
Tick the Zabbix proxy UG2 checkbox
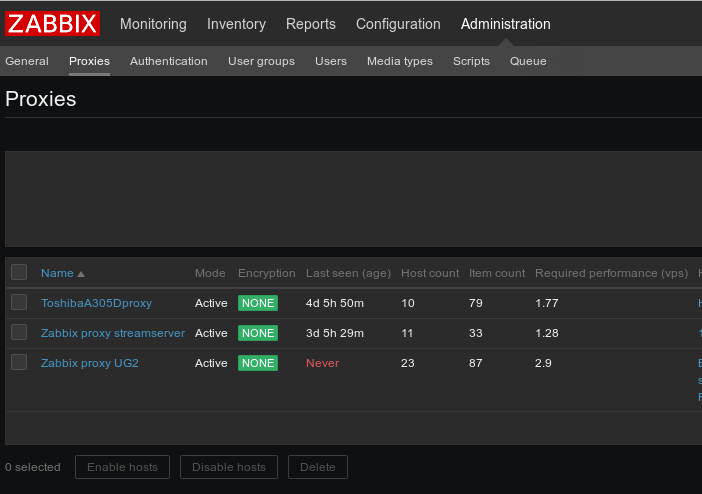pos(19,362)
